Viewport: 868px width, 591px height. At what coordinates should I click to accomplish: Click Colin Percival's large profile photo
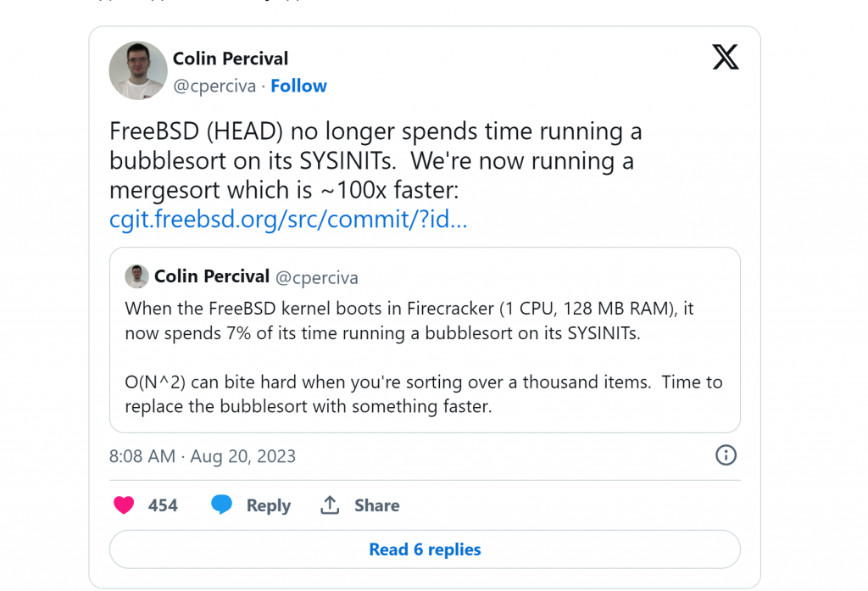coord(138,70)
